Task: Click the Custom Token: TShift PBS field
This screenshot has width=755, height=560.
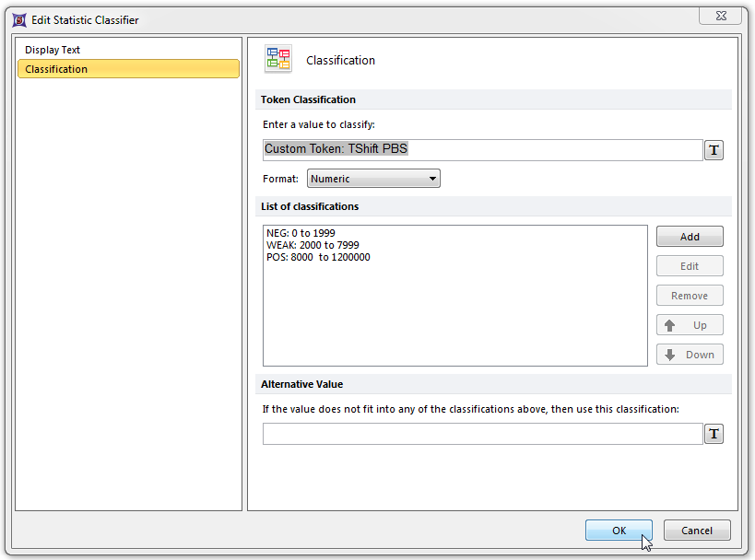Action: pyautogui.click(x=482, y=149)
